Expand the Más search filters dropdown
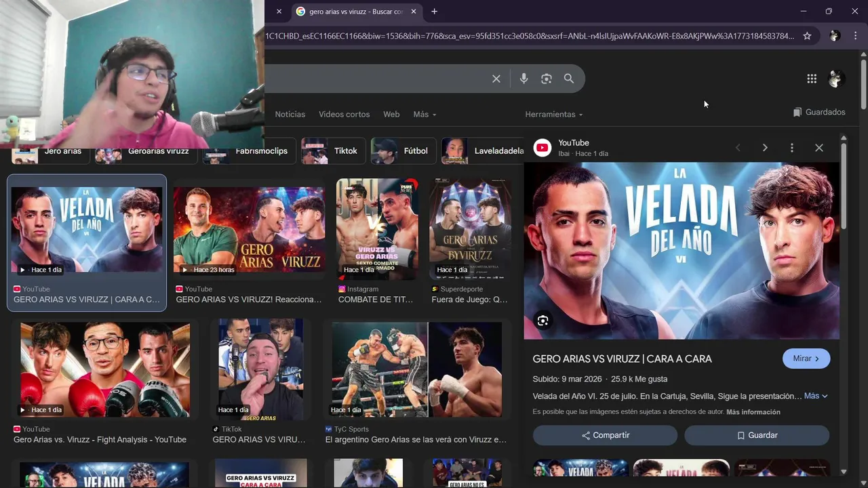The image size is (868, 488). pos(425,115)
